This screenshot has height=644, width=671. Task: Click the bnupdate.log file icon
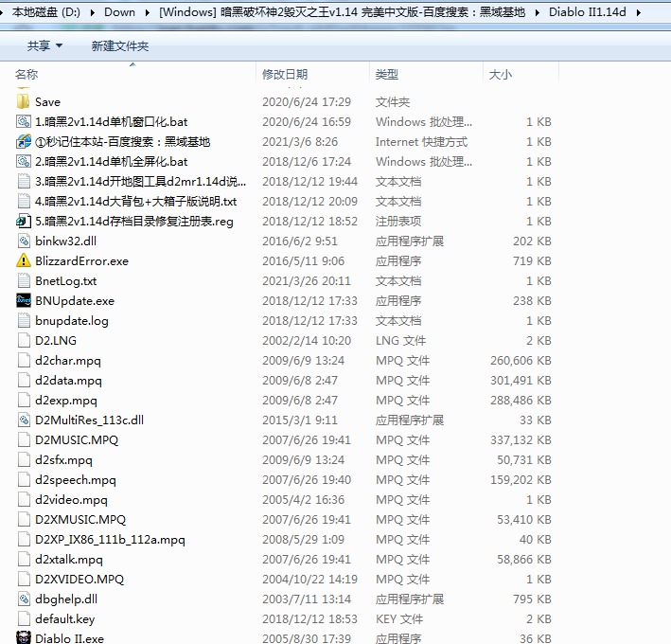coord(24,321)
